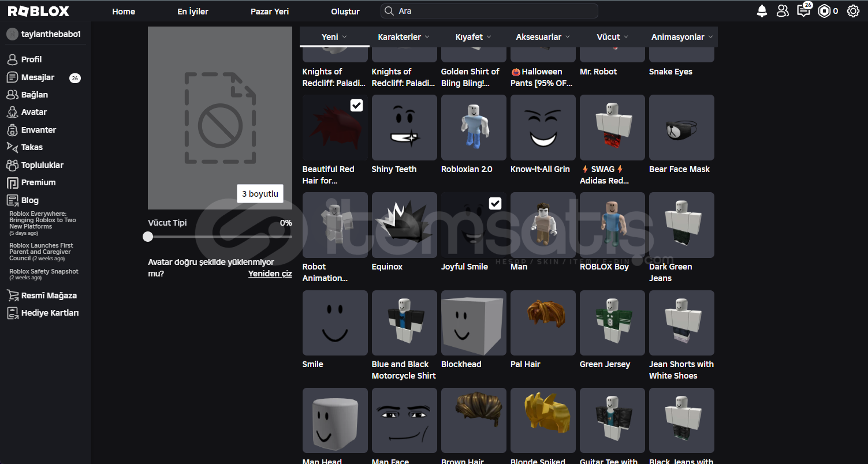Expand the Kıyafet dropdown tab
This screenshot has height=464, width=868.
473,37
